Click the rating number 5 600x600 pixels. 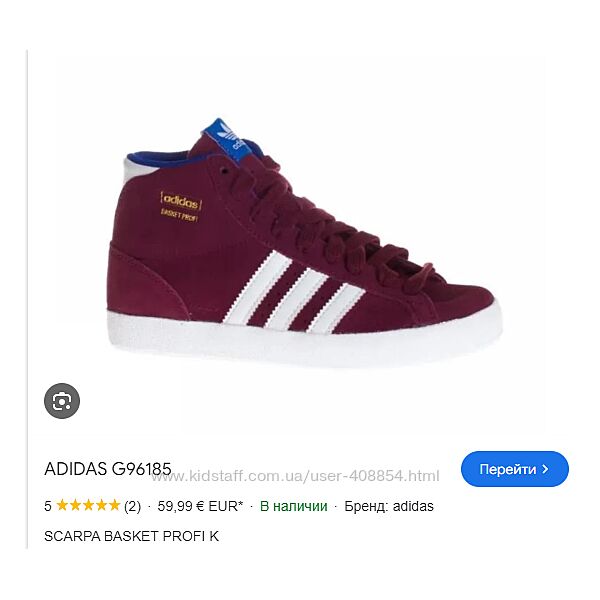pyautogui.click(x=48, y=506)
